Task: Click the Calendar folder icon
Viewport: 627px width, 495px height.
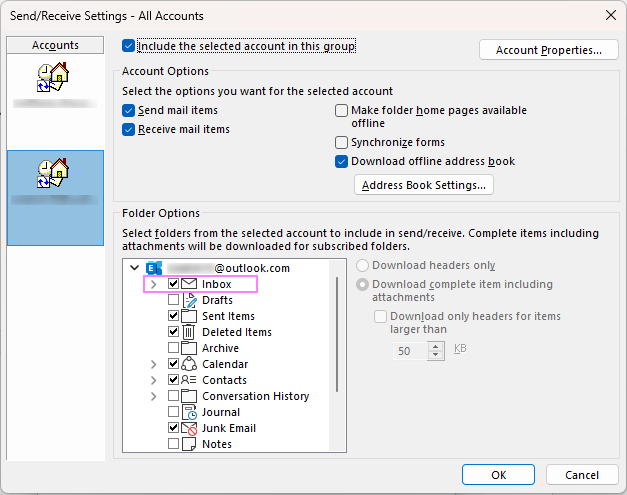Action: click(189, 364)
